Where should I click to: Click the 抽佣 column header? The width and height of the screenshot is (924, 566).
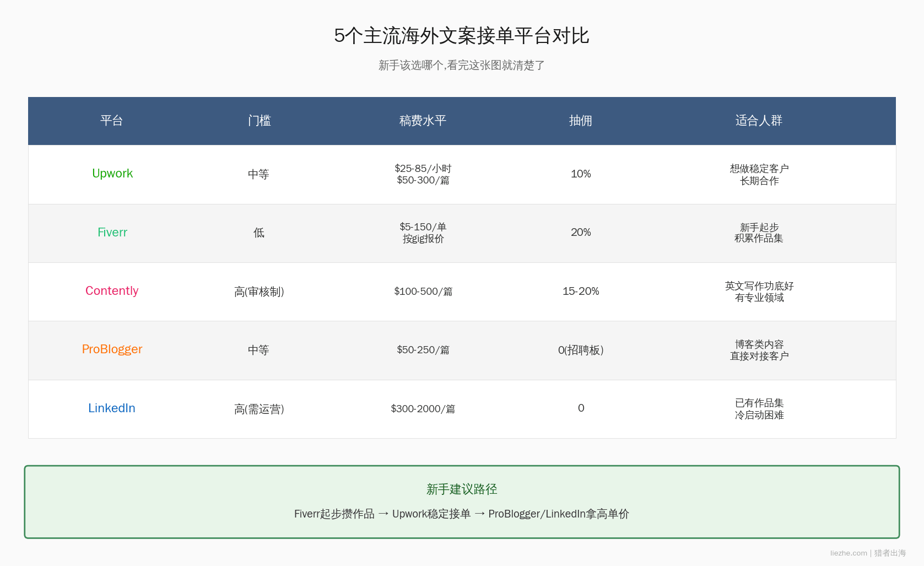pos(581,121)
